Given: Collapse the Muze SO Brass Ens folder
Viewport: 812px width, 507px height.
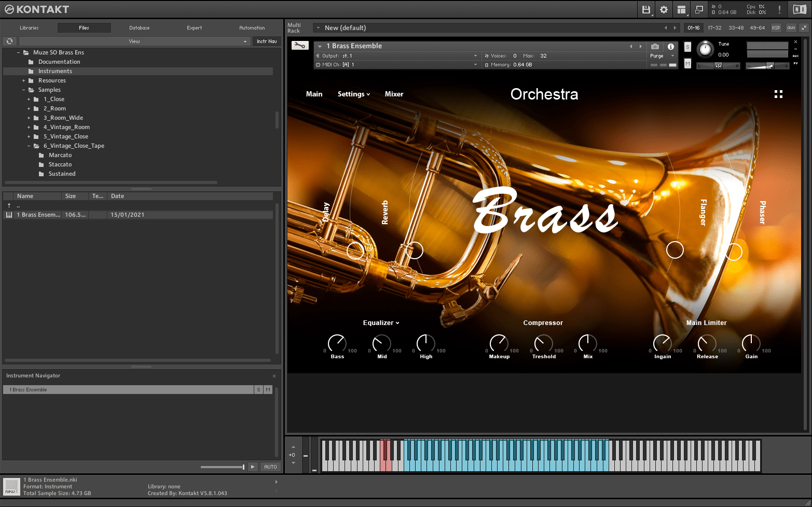Looking at the screenshot, I should tap(18, 52).
